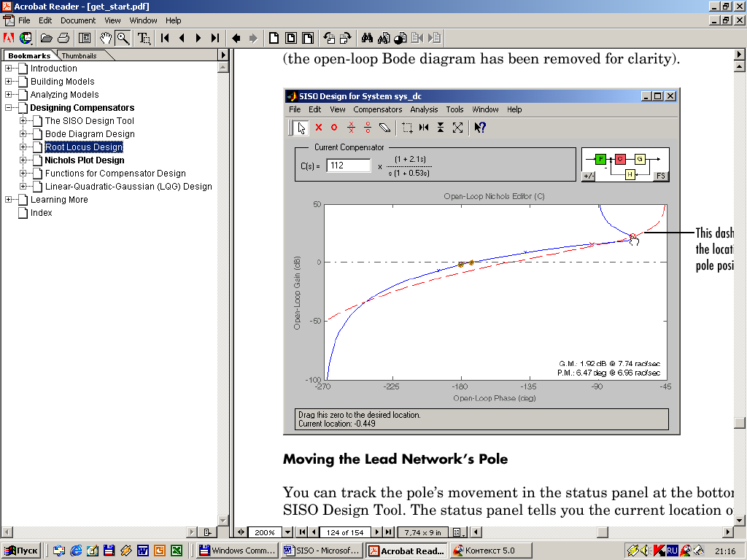The height and width of the screenshot is (560, 747).
Task: Expand the Root Locus Design bookmark
Action: tap(23, 147)
